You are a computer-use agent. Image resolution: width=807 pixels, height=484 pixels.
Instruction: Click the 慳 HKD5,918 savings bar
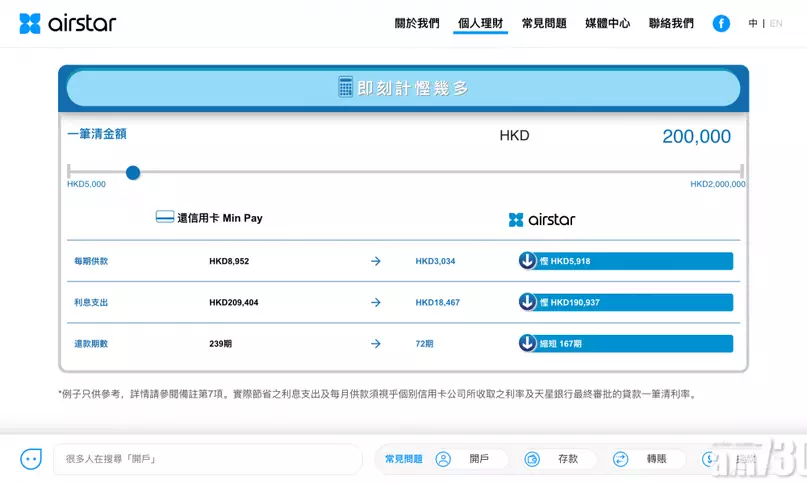[x=626, y=261]
